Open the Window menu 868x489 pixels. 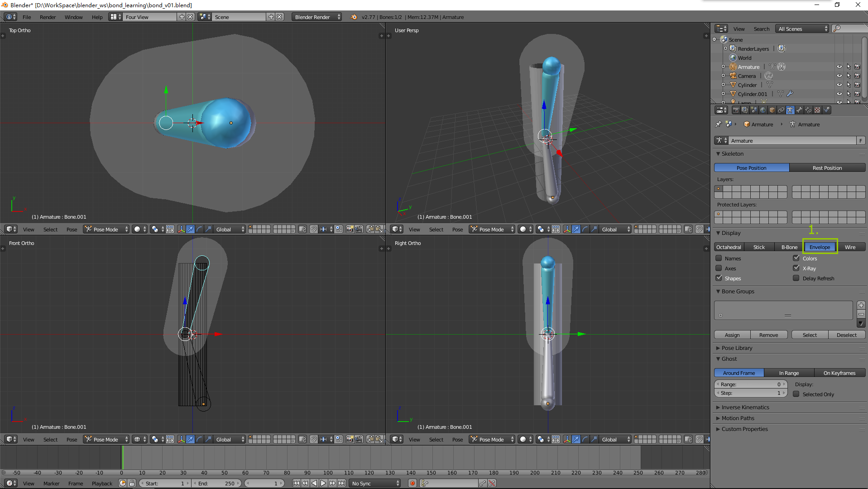click(73, 17)
